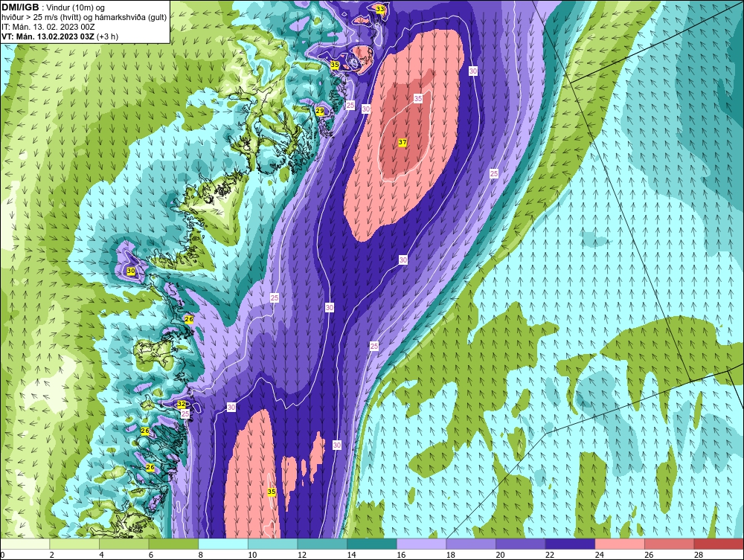Image resolution: width=744 pixels, height=560 pixels.
Task: Pick the 8–10 m/s light cyan legend swatch
Action: click(x=223, y=544)
